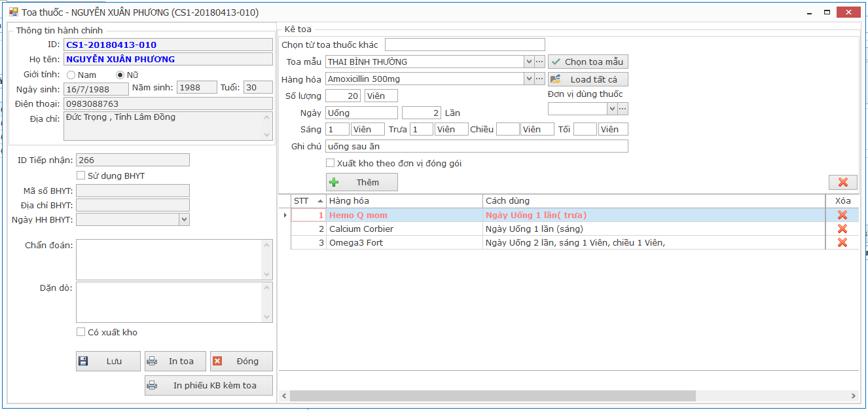868x410 pixels.
Task: Click the table scrollbar right arrow
Action: [x=853, y=396]
